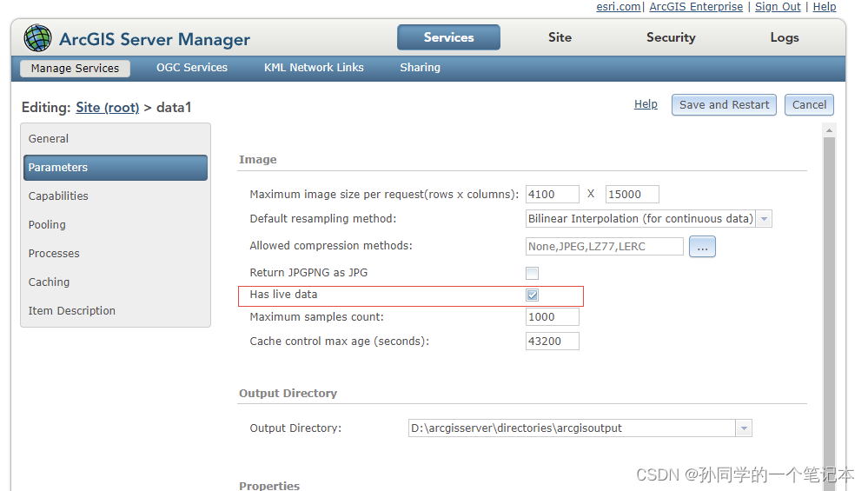The width and height of the screenshot is (868, 491).
Task: Open the Output Directory dropdown
Action: 580,428
